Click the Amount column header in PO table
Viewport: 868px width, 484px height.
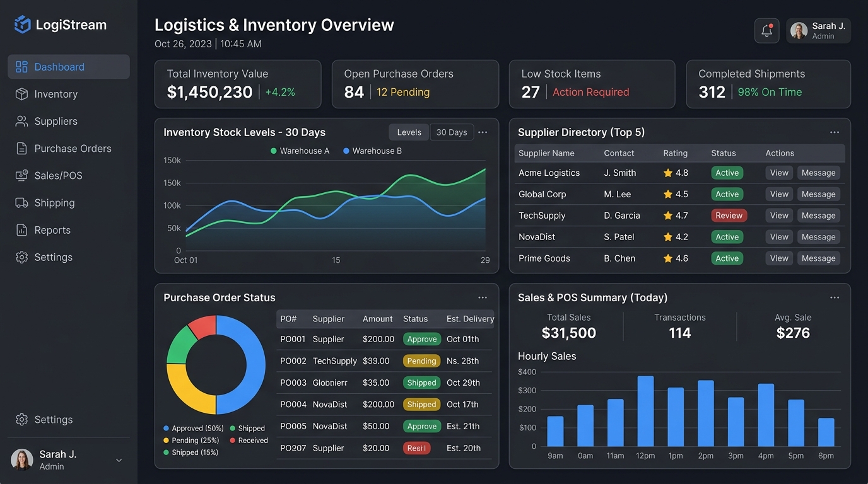click(x=378, y=319)
